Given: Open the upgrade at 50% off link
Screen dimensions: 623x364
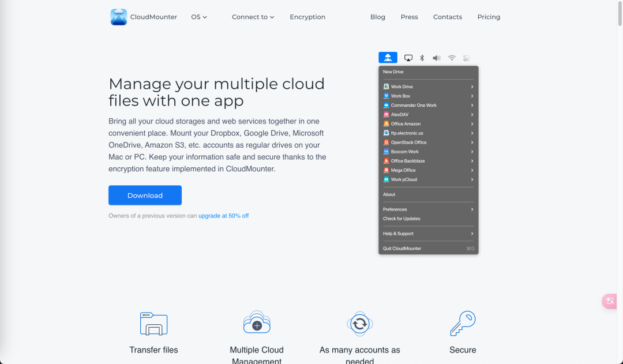Looking at the screenshot, I should click(223, 215).
